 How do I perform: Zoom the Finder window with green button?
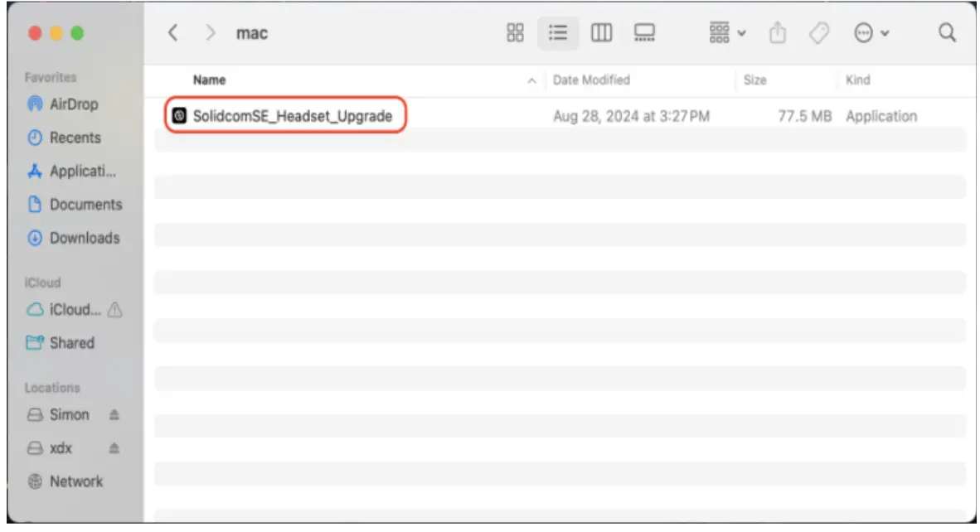[x=77, y=33]
